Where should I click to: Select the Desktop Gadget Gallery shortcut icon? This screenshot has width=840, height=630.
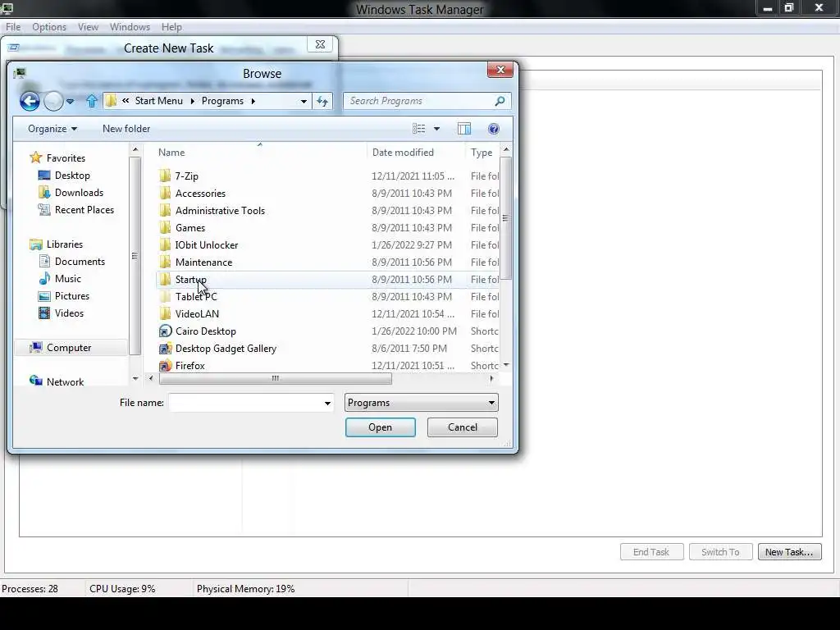(165, 348)
